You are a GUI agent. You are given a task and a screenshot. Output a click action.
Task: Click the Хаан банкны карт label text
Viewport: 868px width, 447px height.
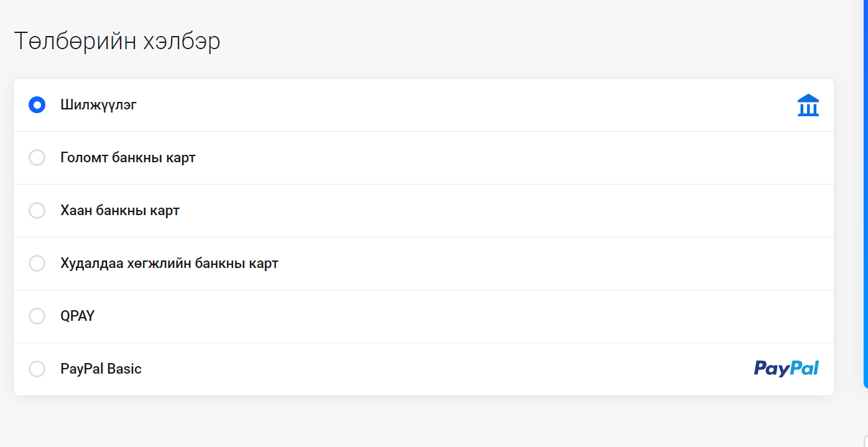point(120,211)
